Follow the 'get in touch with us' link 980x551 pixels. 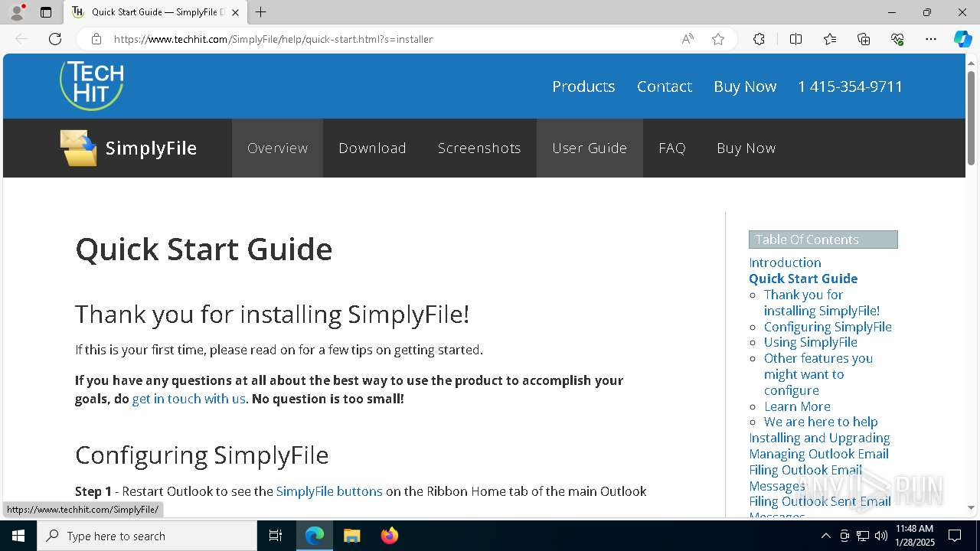click(189, 399)
